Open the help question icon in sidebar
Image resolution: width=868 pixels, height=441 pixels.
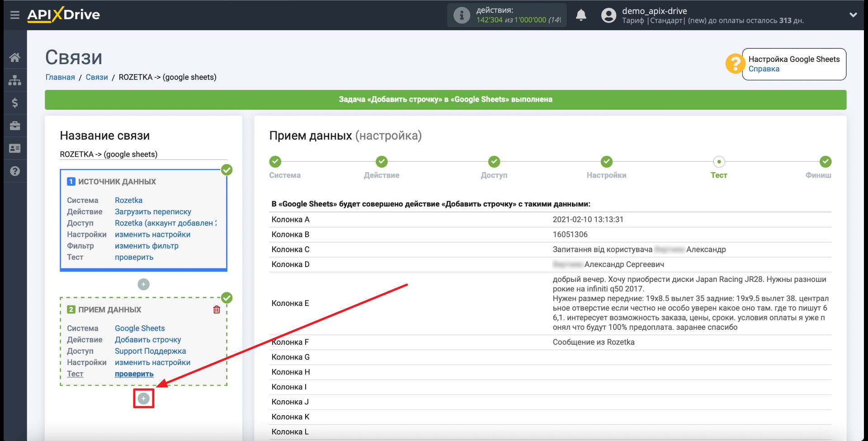pos(15,171)
